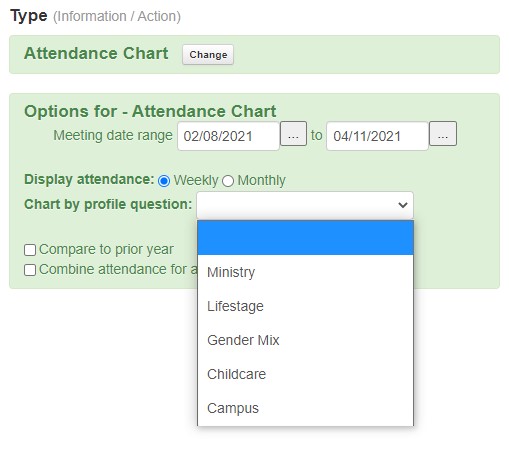This screenshot has height=449, width=509.
Task: Click the Change button next to Attendance Chart
Action: tap(208, 54)
